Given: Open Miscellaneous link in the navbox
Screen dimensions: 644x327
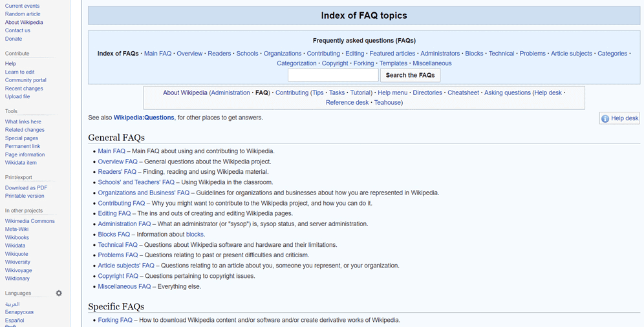Looking at the screenshot, I should (x=432, y=63).
